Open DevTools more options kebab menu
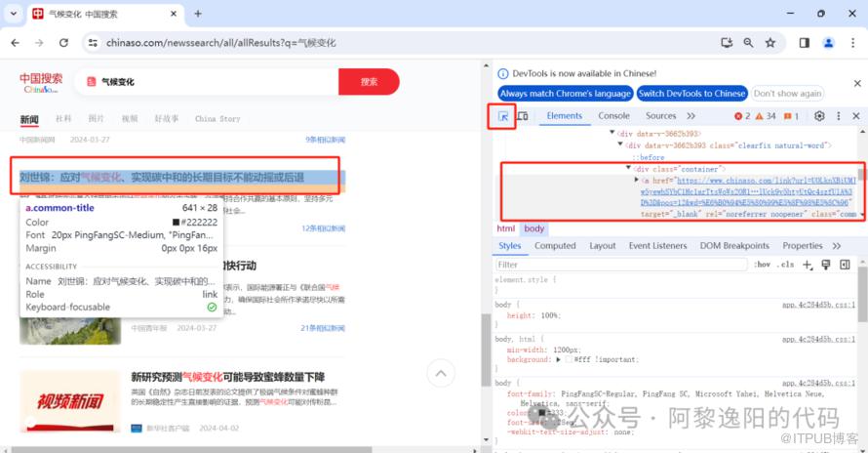 [x=838, y=116]
